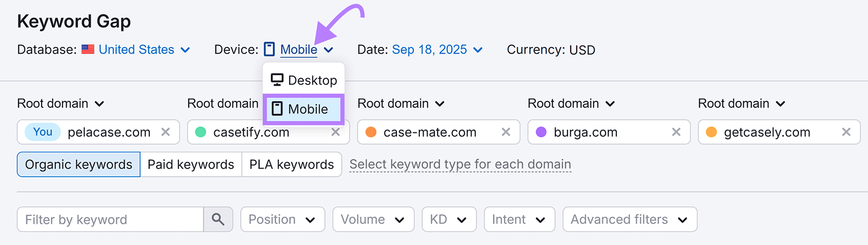
Task: Remove pelacase.com with its X icon
Action: tap(165, 132)
